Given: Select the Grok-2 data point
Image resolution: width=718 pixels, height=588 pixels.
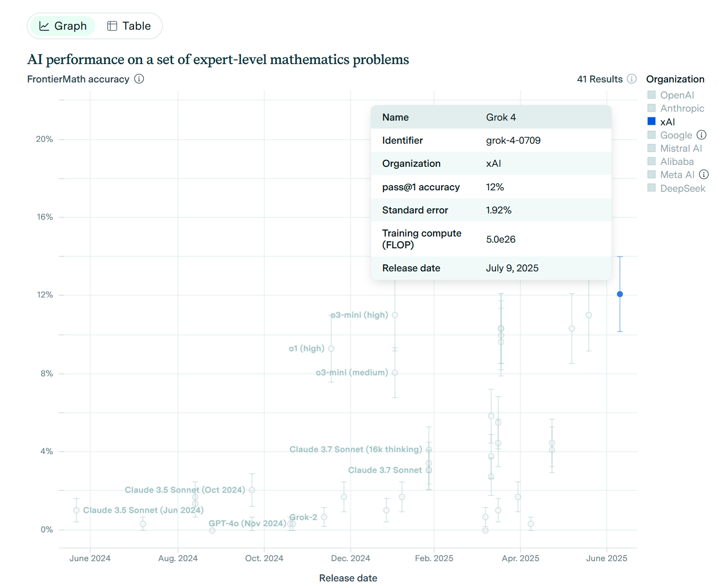Looking at the screenshot, I should point(324,517).
